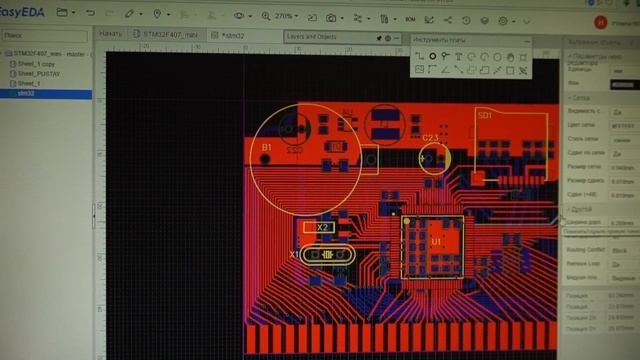The image size is (640, 360).
Task: Click the search field in left panel
Action: 45,36
